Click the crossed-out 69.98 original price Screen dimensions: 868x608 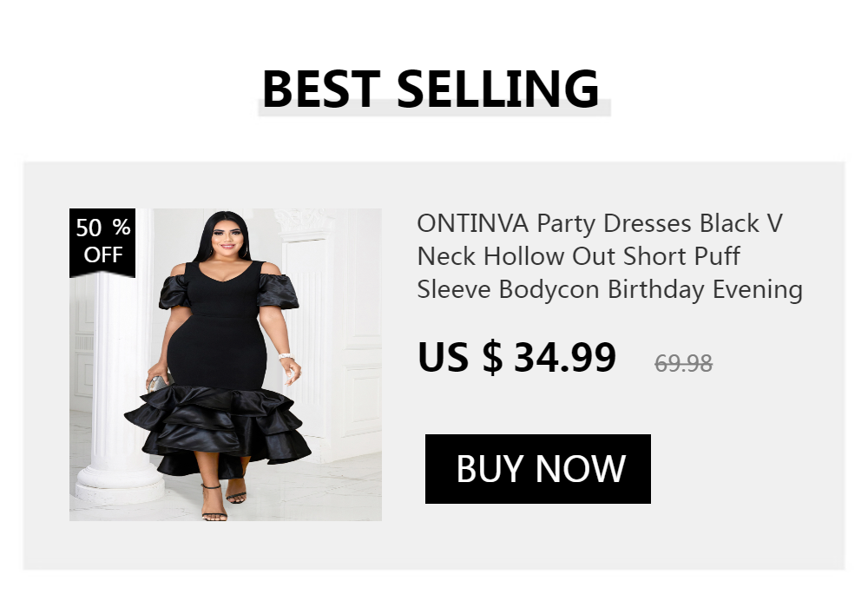pos(684,363)
